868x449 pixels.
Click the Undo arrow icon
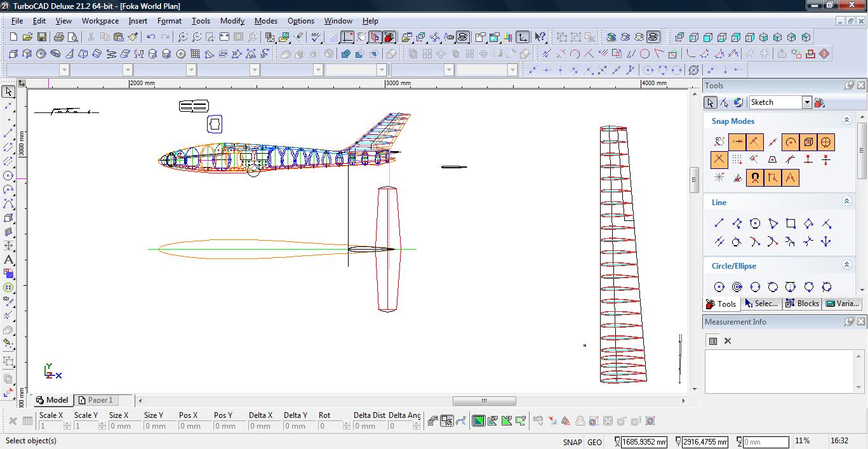coord(150,37)
